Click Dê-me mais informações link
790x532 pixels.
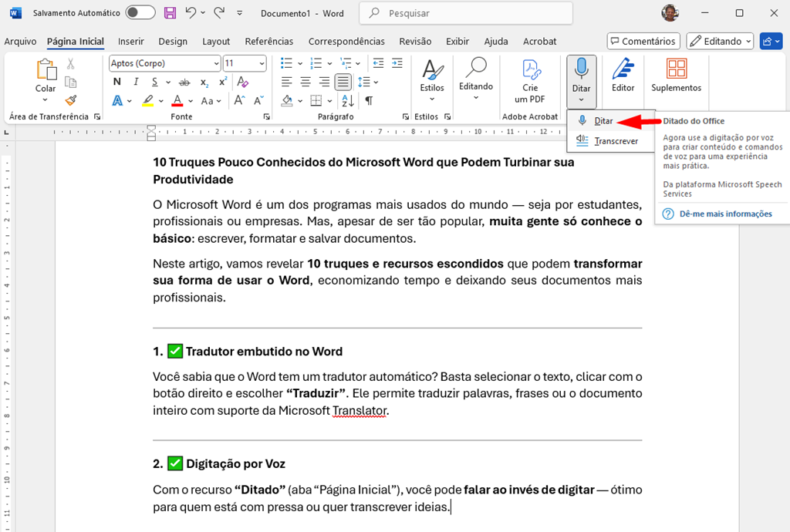pos(725,214)
